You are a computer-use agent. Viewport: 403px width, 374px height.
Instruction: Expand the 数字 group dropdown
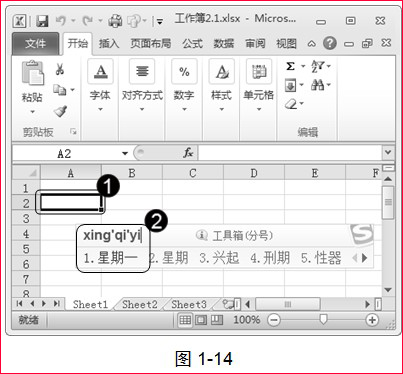184,109
